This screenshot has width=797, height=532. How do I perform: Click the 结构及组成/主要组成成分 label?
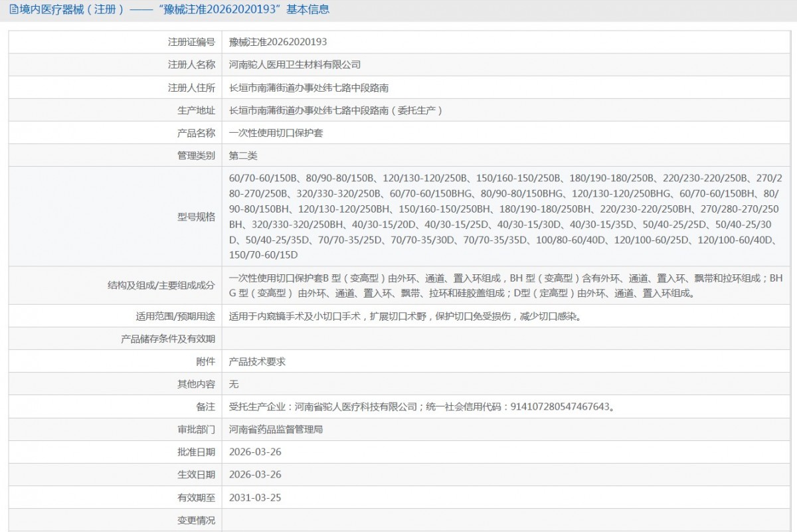pos(161,286)
